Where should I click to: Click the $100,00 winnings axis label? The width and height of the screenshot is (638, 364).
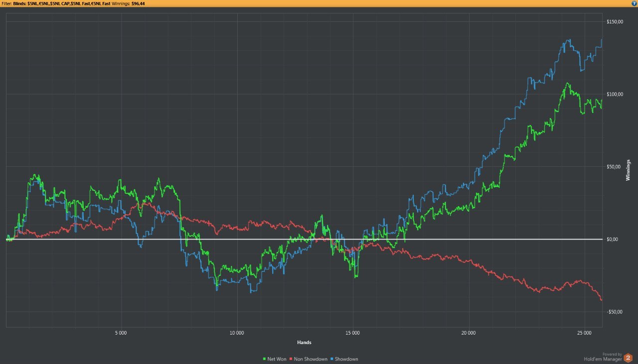pos(615,94)
